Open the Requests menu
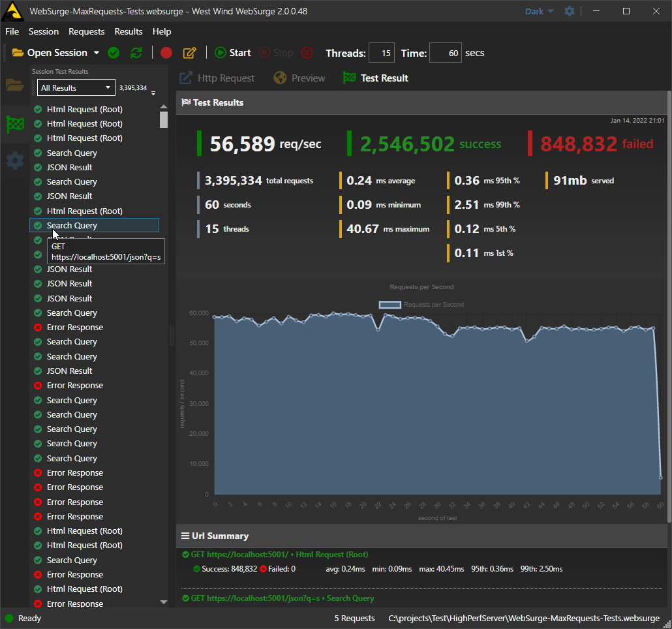 (x=87, y=32)
